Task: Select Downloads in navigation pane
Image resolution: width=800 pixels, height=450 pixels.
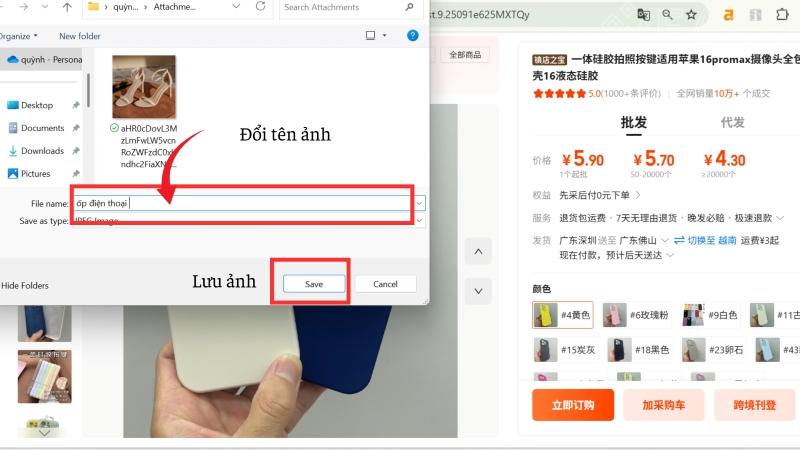Action: [42, 151]
